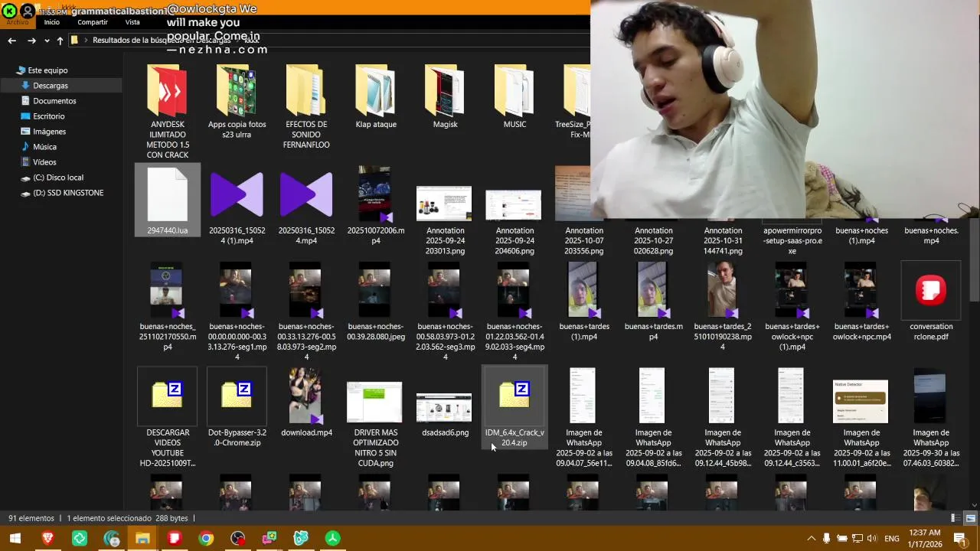
Task: Open the Archivo ribbon tab
Action: [x=18, y=22]
